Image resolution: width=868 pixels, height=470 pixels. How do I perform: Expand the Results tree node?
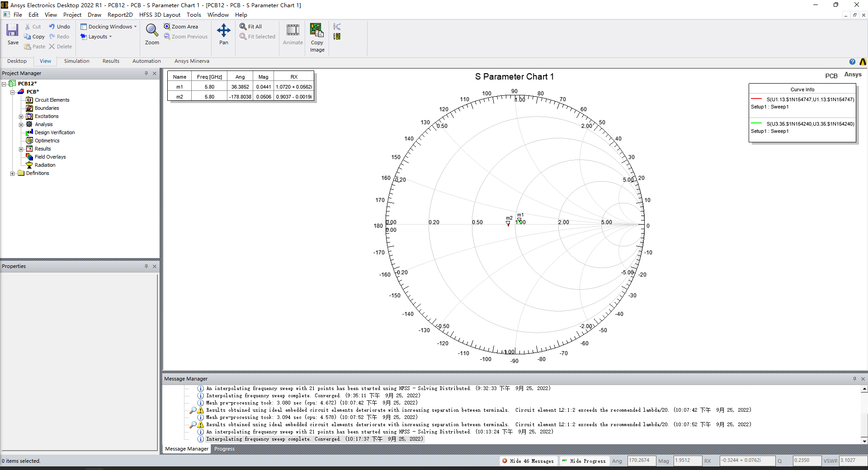click(21, 149)
